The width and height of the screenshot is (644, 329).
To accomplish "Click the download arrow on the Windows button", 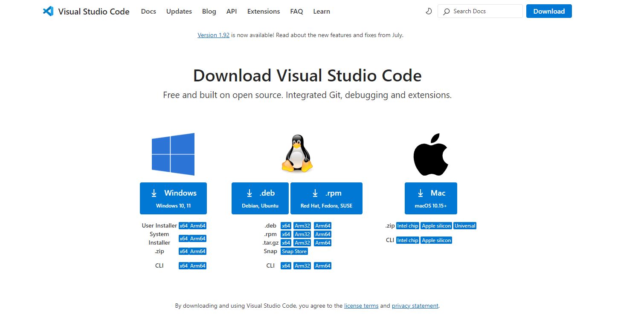I will coord(154,193).
